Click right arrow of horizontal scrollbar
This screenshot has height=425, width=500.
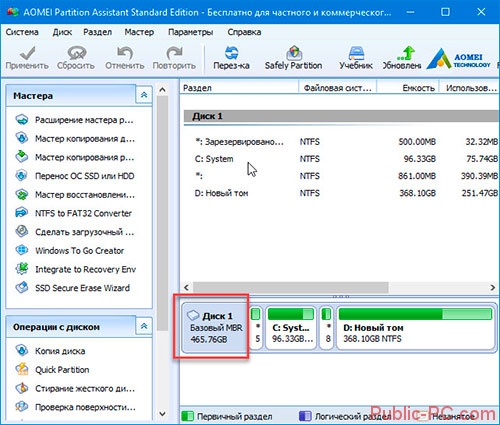tap(492, 287)
